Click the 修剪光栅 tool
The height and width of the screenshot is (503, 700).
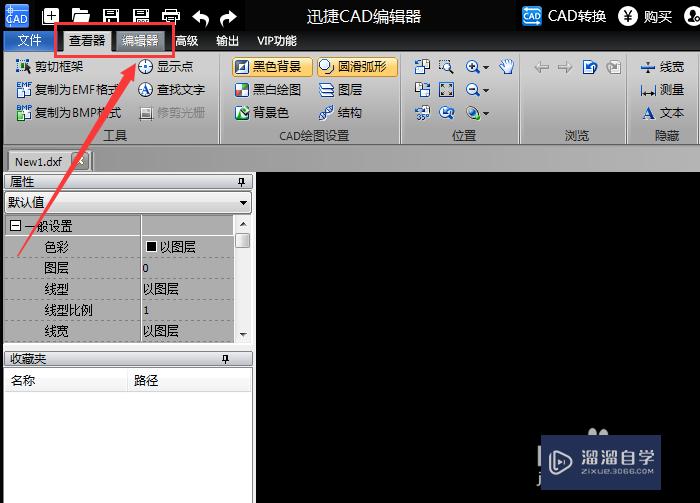(x=172, y=113)
